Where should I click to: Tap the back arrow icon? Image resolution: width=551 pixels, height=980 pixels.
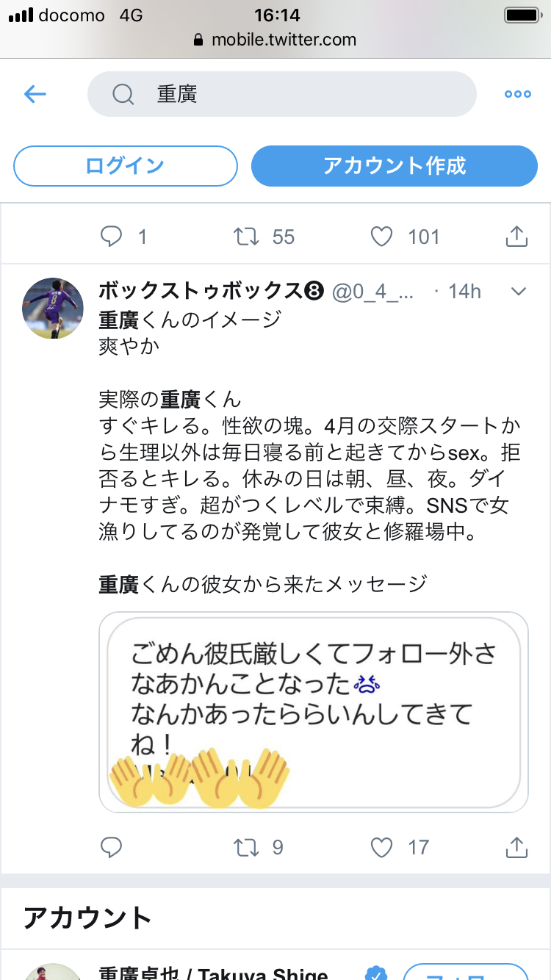point(35,94)
